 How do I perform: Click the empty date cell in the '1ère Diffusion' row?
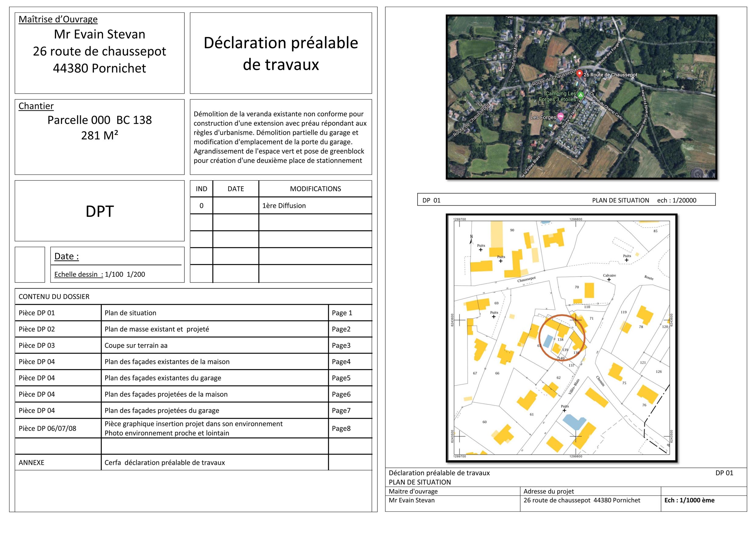click(236, 206)
